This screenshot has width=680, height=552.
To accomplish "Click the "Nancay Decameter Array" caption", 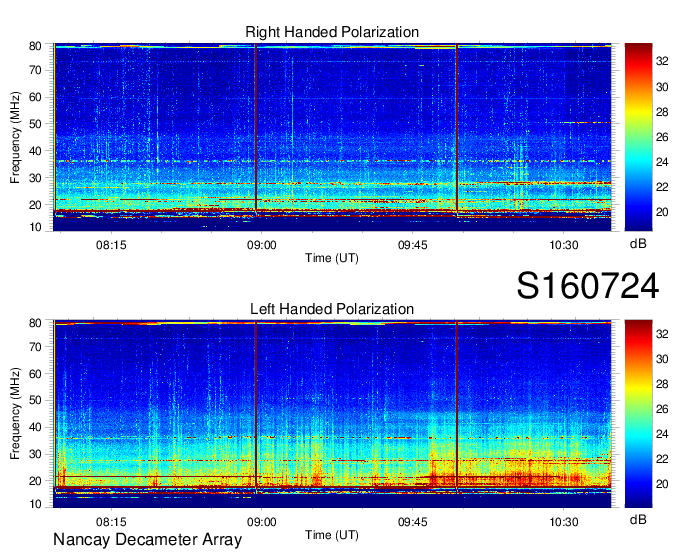I will [147, 539].
